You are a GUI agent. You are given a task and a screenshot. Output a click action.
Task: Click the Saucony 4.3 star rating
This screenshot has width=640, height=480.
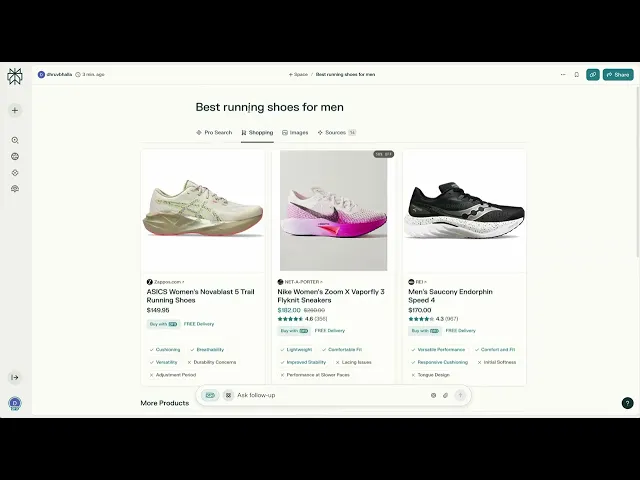coord(433,319)
